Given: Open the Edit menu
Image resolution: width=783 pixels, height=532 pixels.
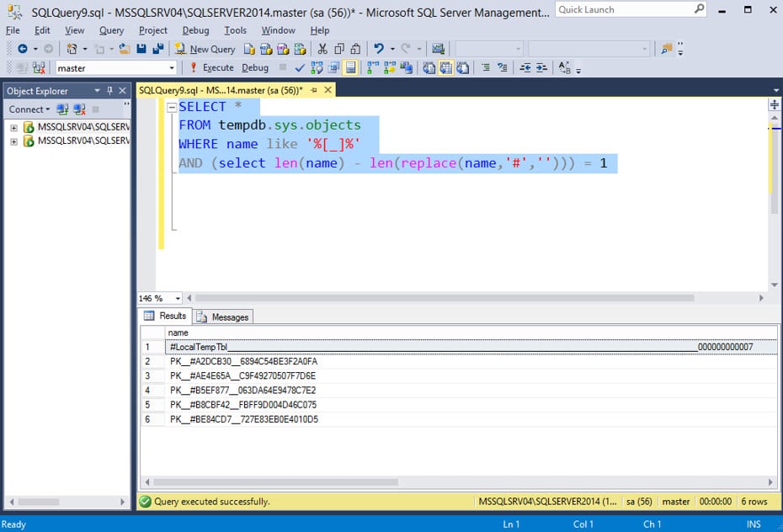Looking at the screenshot, I should pos(42,30).
